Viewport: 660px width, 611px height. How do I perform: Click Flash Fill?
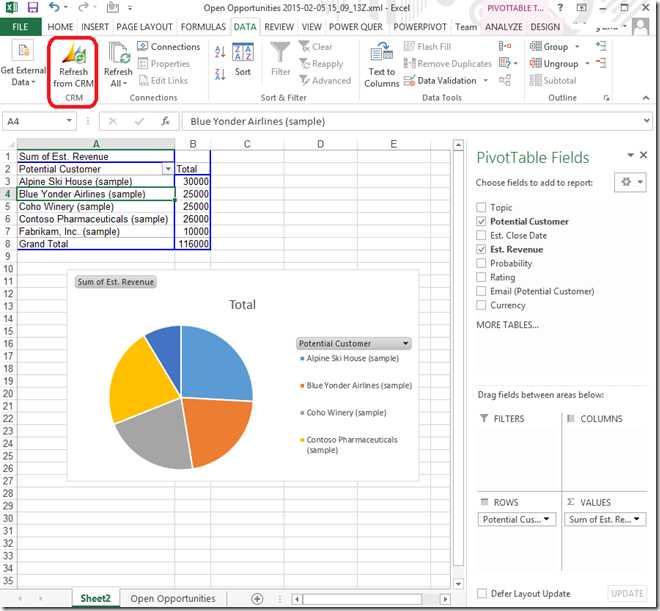point(427,47)
